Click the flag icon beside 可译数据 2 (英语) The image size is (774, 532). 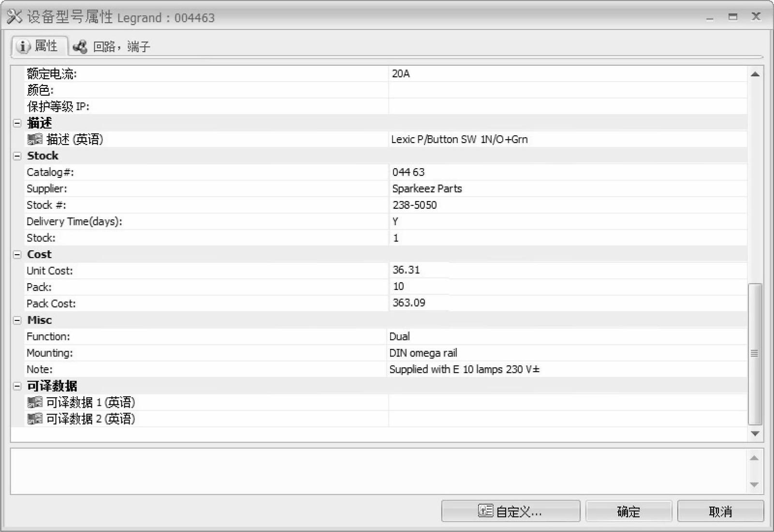[35, 419]
